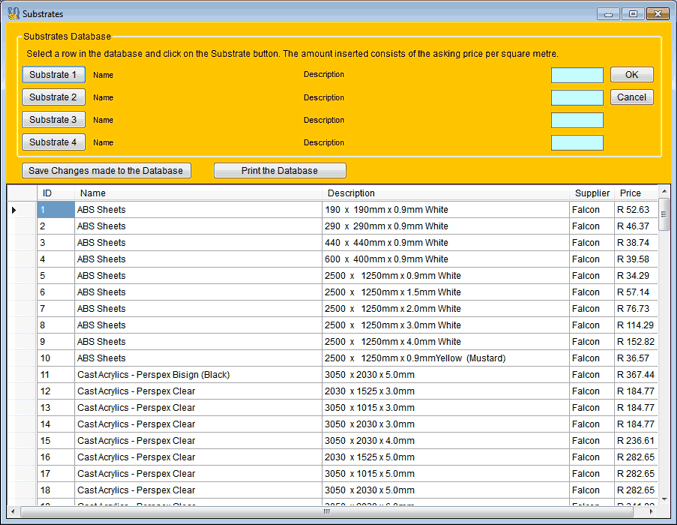This screenshot has height=525, width=677.
Task: Sort by the Name column header
Action: pos(93,193)
